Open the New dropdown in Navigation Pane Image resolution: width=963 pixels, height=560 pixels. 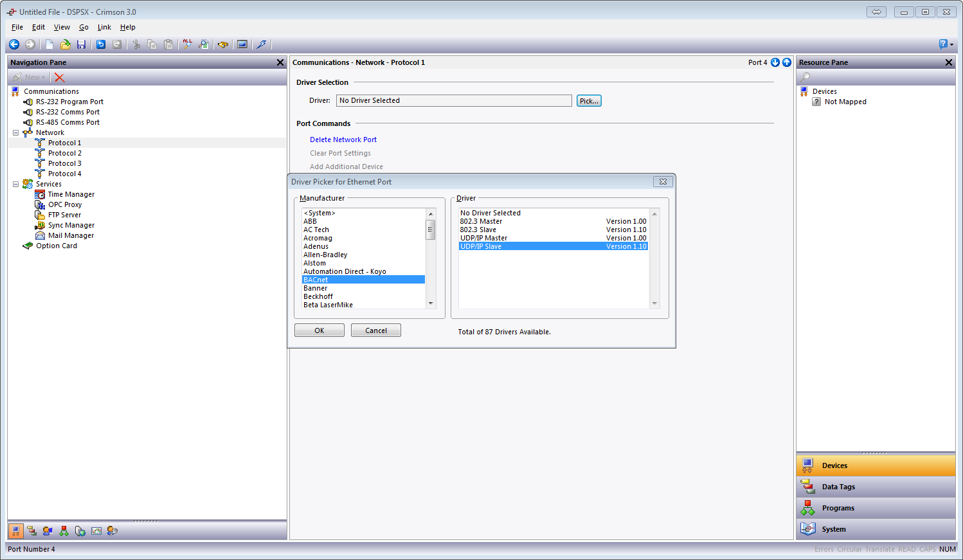tap(30, 77)
